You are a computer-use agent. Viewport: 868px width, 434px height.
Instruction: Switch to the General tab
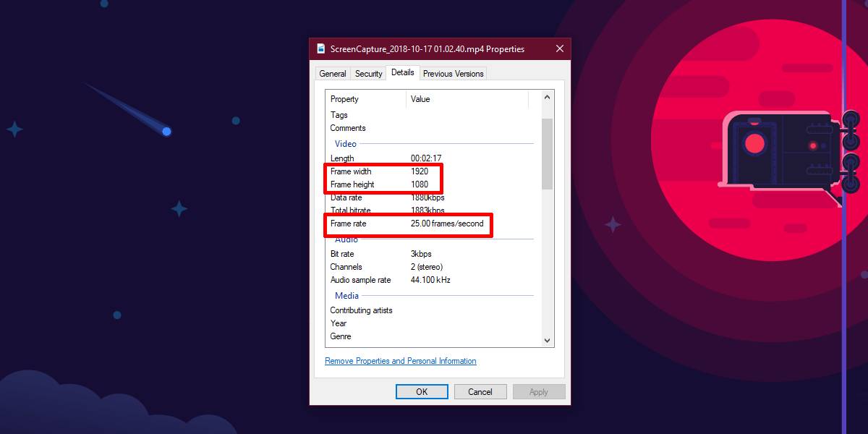pos(332,73)
